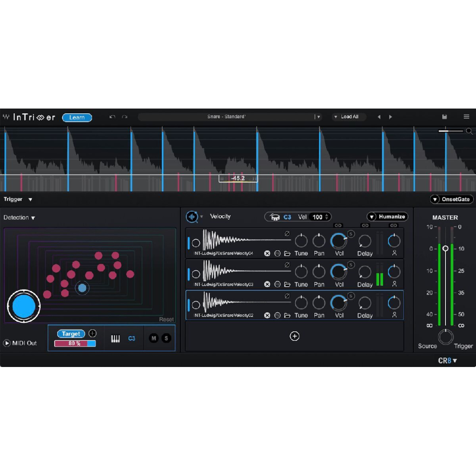Screen dimensions: 476x476
Task: Click the Learn button
Action: (77, 118)
